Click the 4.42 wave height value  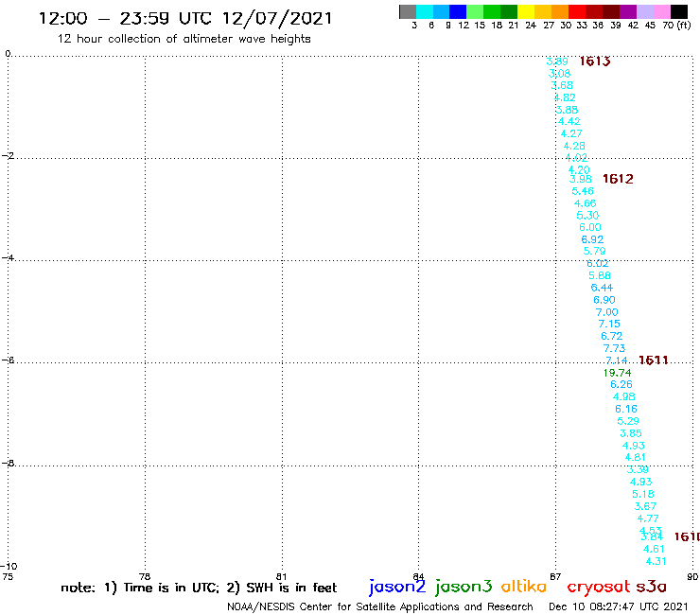tap(569, 121)
